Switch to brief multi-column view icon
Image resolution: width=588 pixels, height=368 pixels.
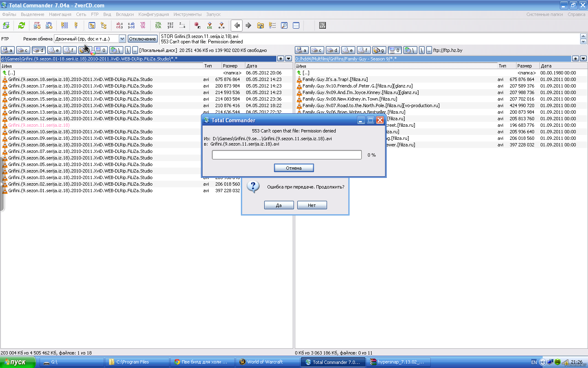pyautogui.click(x=65, y=25)
